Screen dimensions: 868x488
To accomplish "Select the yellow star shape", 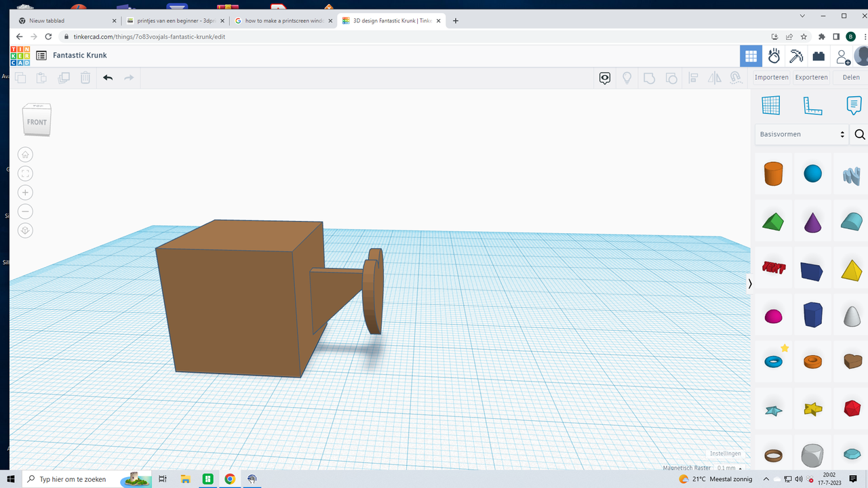I will click(x=812, y=409).
